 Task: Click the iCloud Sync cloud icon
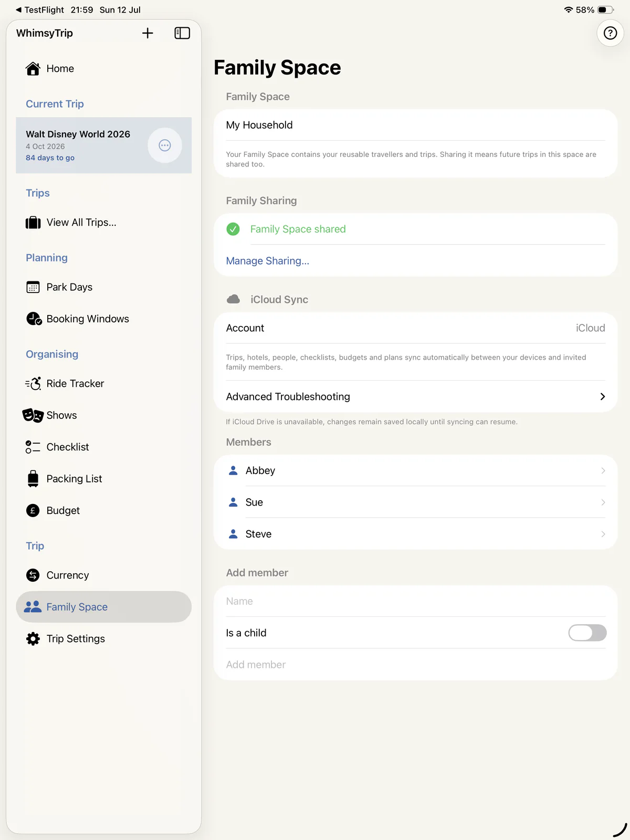[234, 299]
